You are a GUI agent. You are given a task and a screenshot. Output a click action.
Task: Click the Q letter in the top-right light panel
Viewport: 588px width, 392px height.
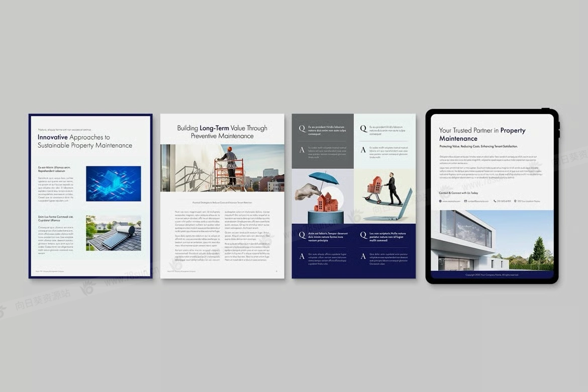363,129
